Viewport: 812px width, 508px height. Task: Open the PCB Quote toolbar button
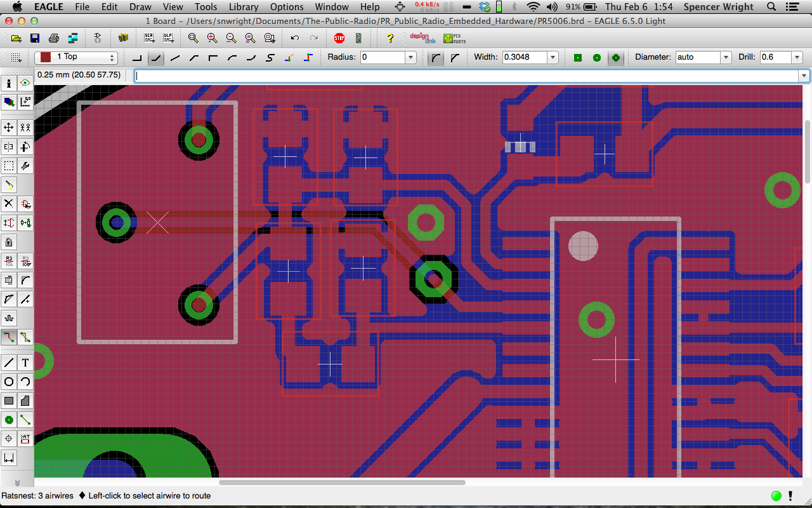454,38
